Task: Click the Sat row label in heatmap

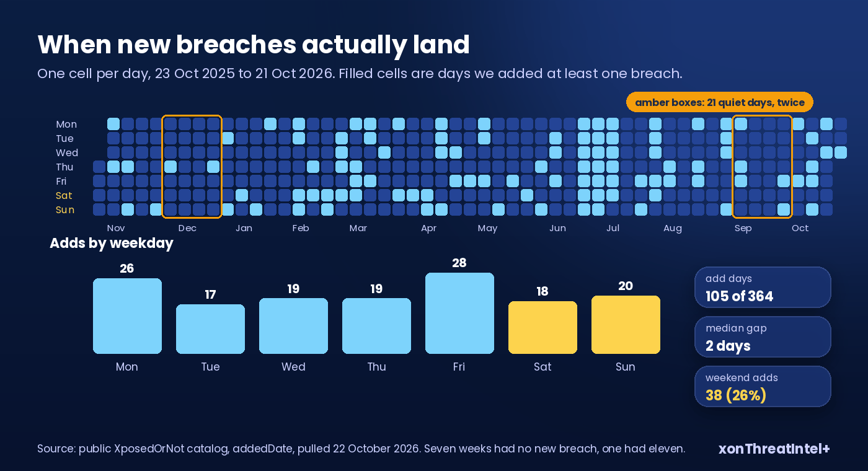Action: pyautogui.click(x=64, y=195)
